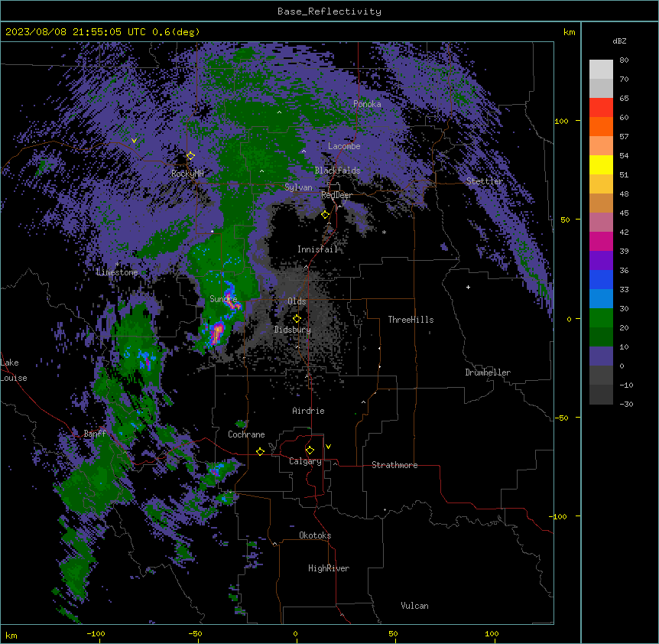Select the yellow diamond marker between Olds and Didsbury
Viewport: 659px width, 644px height.
pos(297,319)
